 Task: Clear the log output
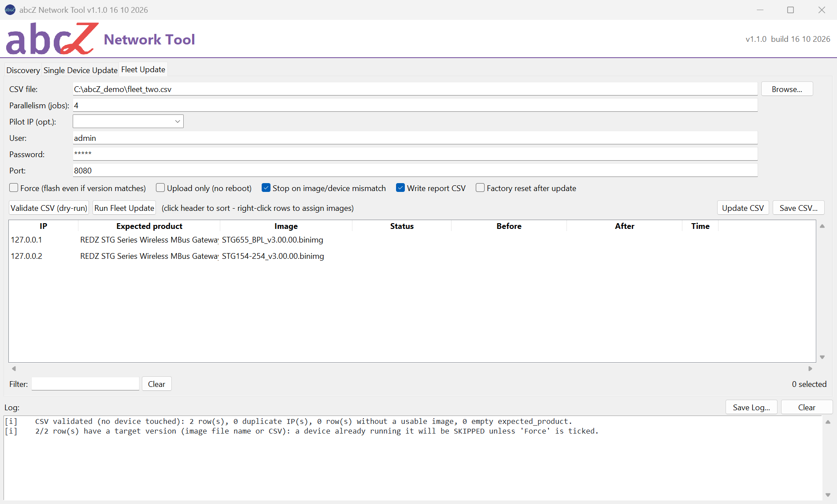point(807,407)
